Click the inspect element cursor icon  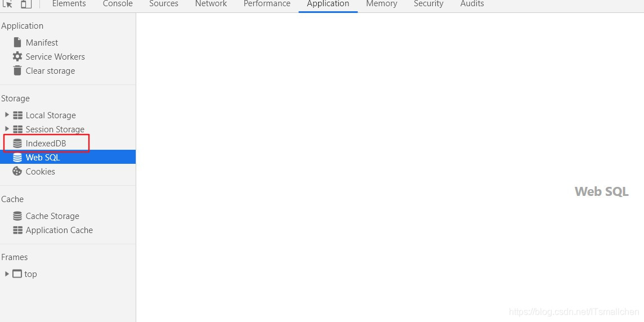point(7,4)
